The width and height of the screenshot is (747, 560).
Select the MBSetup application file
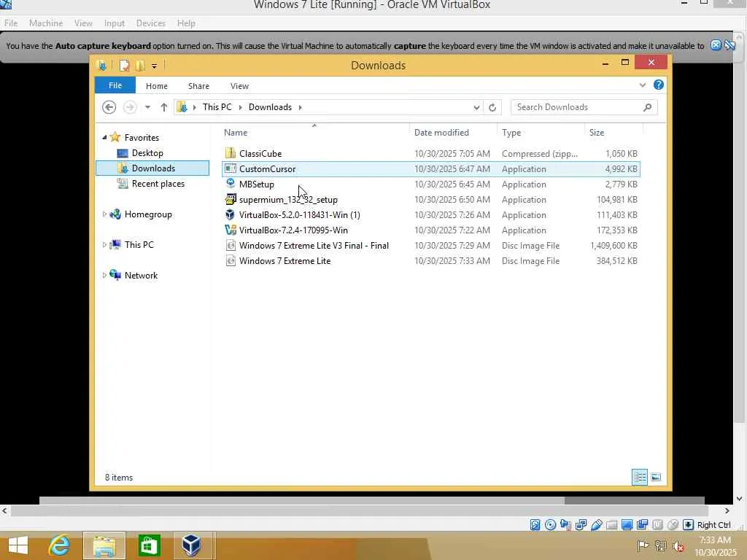pyautogui.click(x=430, y=184)
